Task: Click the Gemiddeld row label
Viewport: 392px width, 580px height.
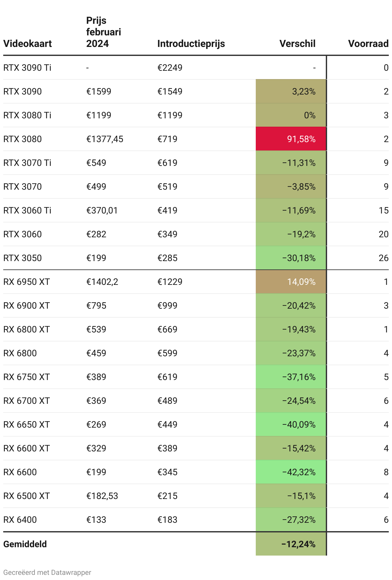Action: (25, 544)
